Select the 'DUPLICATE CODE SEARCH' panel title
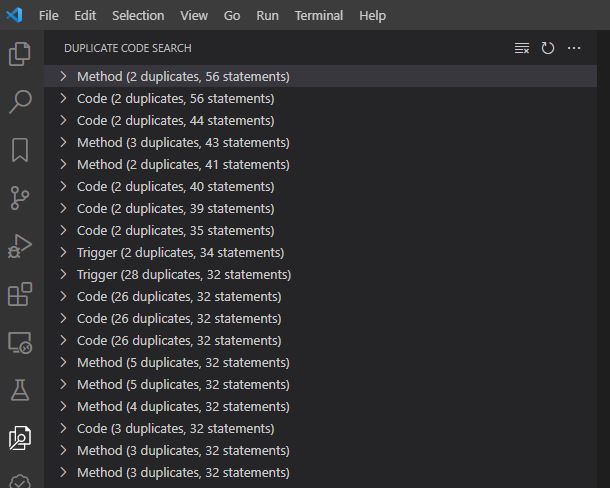 click(128, 48)
